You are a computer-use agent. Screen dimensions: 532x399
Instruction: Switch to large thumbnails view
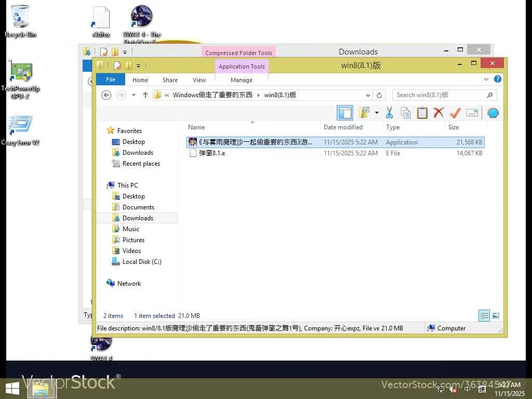pyautogui.click(x=495, y=315)
